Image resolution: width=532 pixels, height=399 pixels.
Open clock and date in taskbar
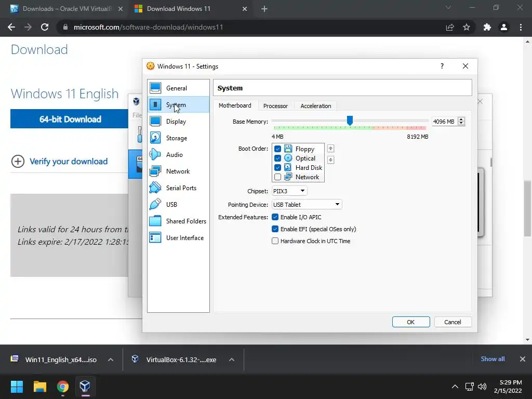coord(508,387)
